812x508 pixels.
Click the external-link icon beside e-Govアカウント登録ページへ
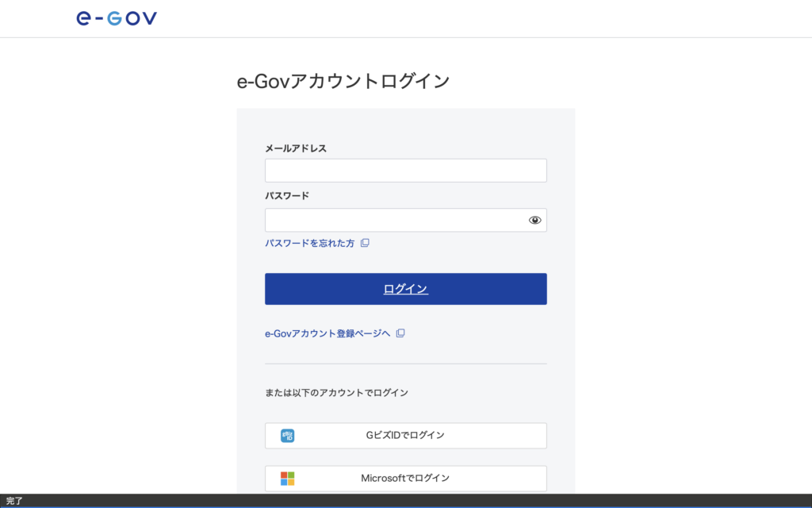pos(400,333)
